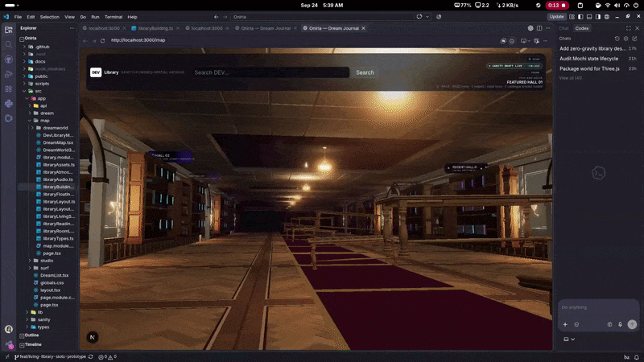Start a new chat with compose icon
Screen dimensions: 644x362
point(634,39)
